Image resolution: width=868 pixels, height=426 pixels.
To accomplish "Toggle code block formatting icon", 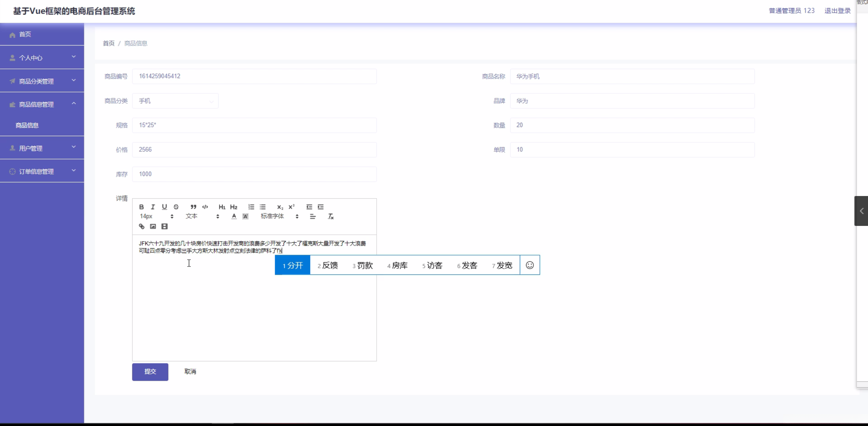I will (205, 207).
